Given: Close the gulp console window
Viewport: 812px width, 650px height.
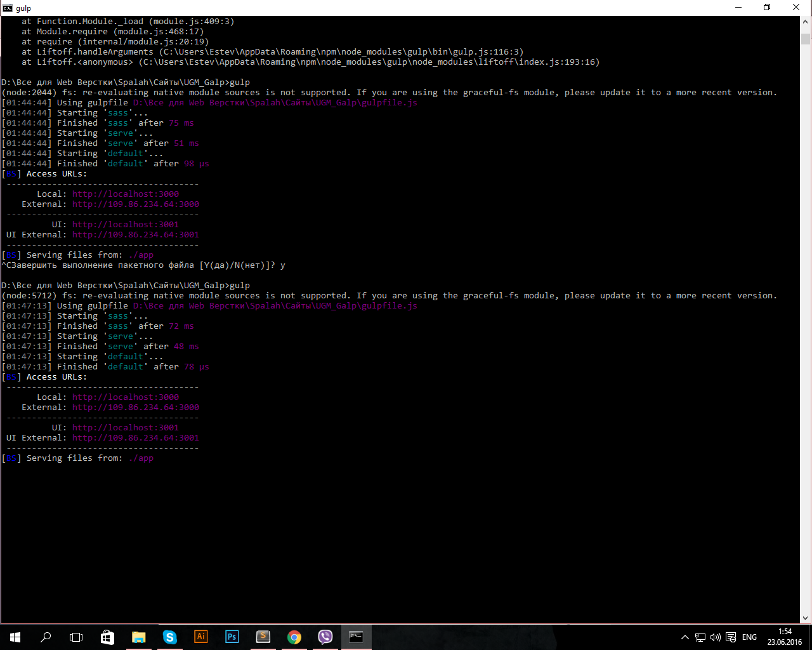Looking at the screenshot, I should click(x=796, y=8).
